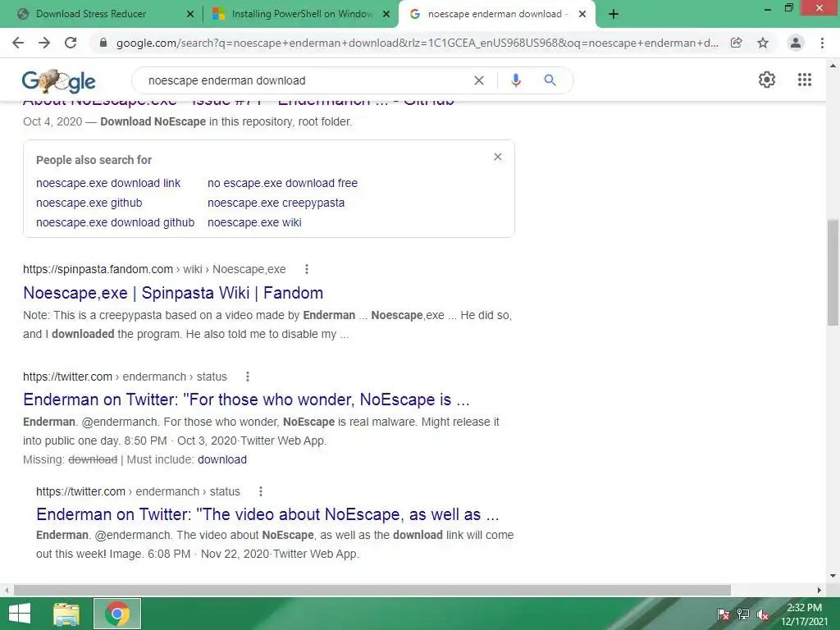Click the spinpasta.fandom.com breadcrumb URL
Viewport: 840px width, 630px height.
pyautogui.click(x=154, y=269)
